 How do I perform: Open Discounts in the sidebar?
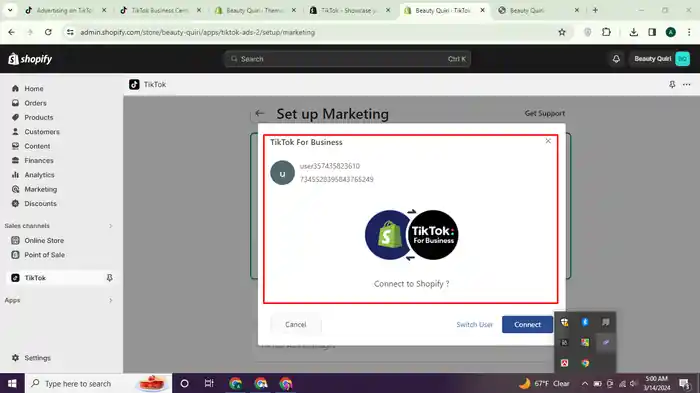[40, 203]
